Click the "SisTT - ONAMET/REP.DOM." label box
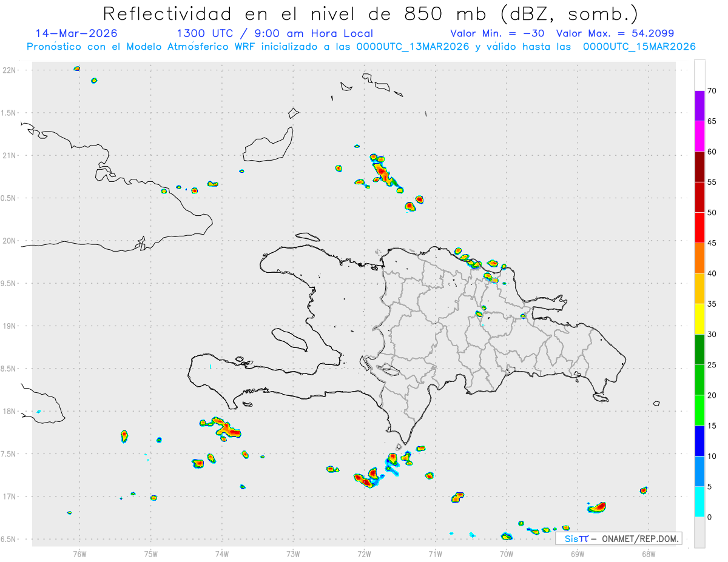 pyautogui.click(x=618, y=538)
